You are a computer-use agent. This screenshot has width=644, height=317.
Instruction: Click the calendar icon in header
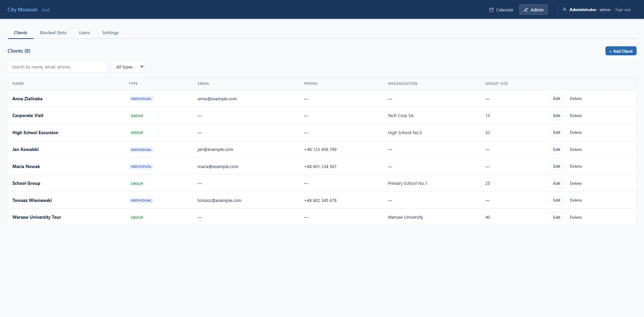pyautogui.click(x=491, y=10)
